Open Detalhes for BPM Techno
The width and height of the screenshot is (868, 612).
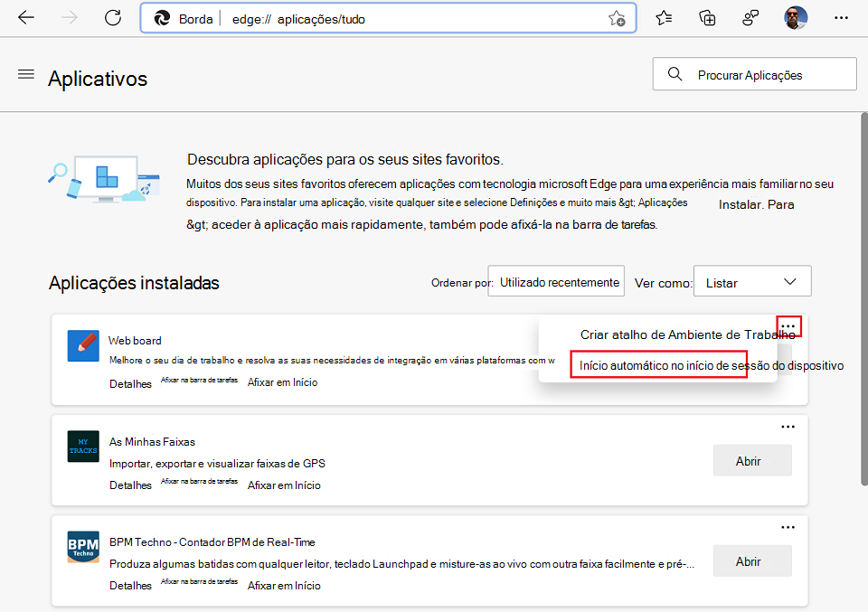coord(130,585)
